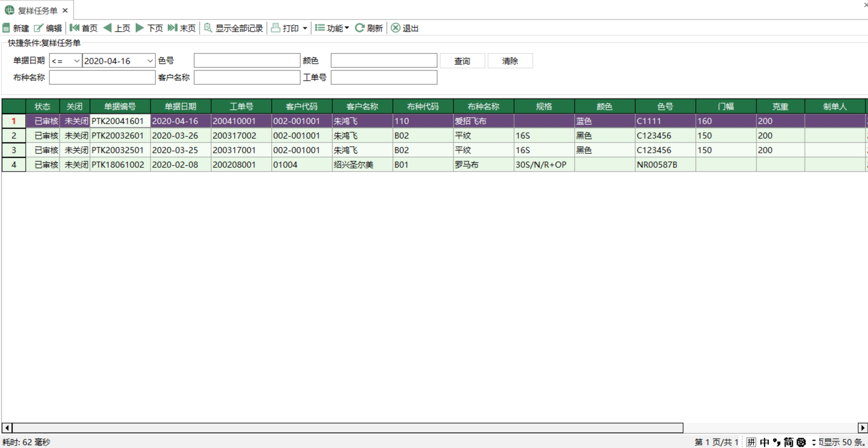
Task: Click date cell 2020-02-08
Action: pos(181,165)
